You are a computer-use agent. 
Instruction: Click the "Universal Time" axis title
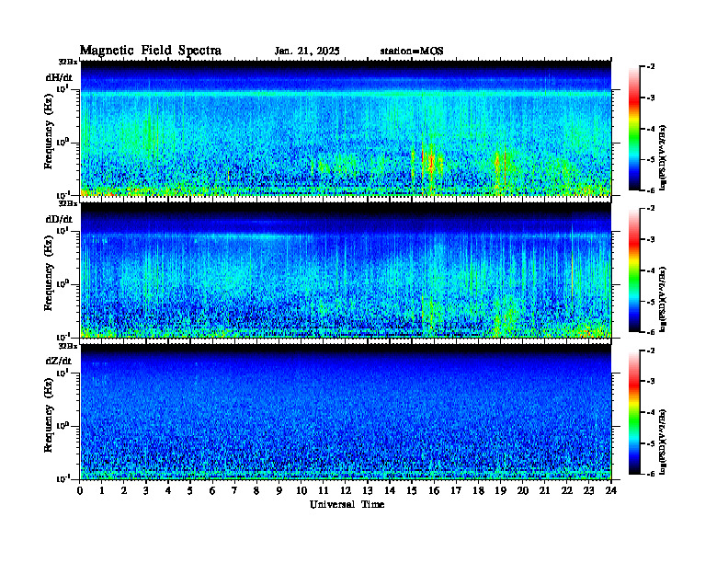(347, 504)
